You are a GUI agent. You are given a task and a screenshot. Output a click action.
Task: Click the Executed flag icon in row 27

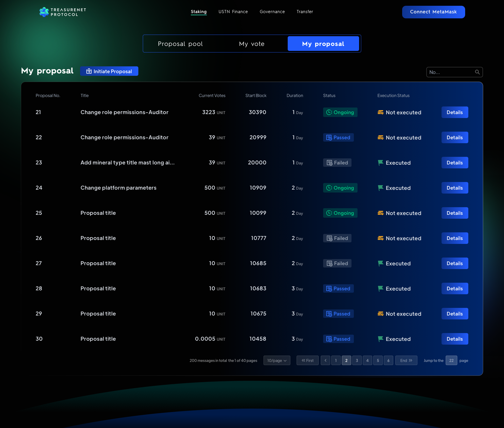(381, 263)
